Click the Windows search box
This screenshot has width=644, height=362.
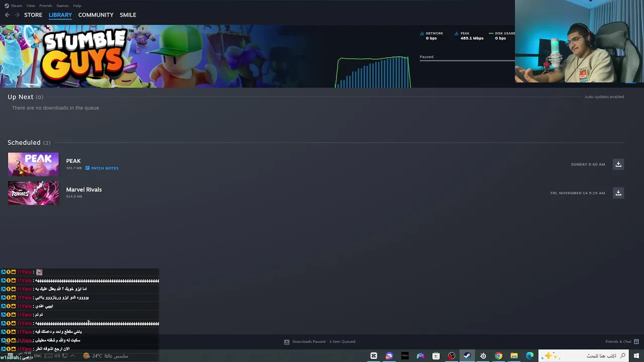tap(584, 356)
